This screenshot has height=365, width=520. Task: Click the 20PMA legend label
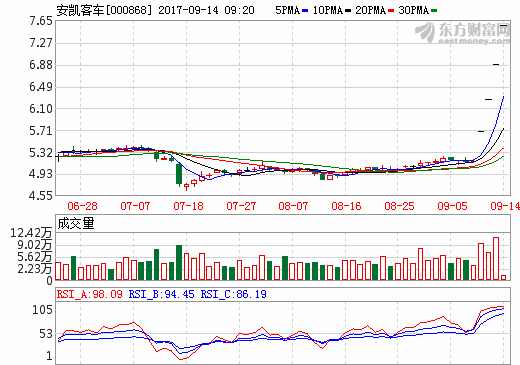371,10
